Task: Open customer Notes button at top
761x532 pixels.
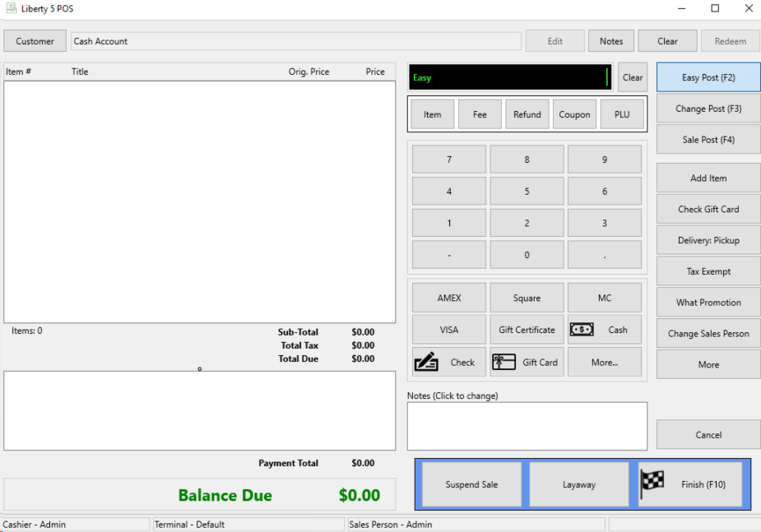Action: pos(611,41)
